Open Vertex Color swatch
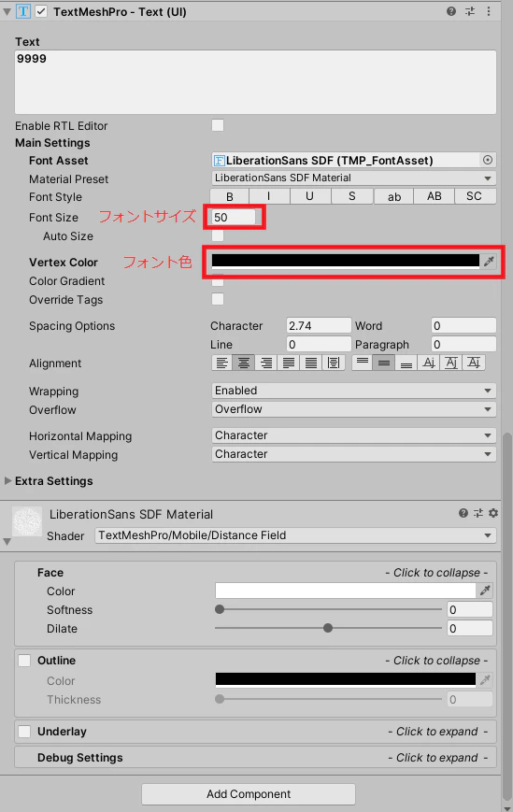 (346, 261)
